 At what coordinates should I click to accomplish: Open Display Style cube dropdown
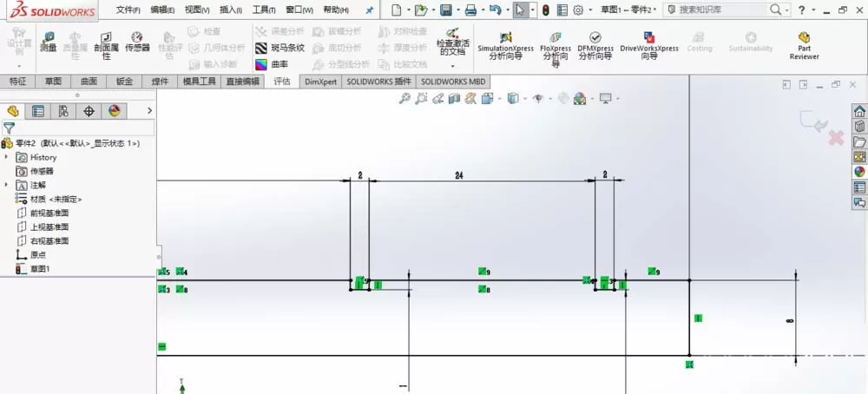point(525,99)
